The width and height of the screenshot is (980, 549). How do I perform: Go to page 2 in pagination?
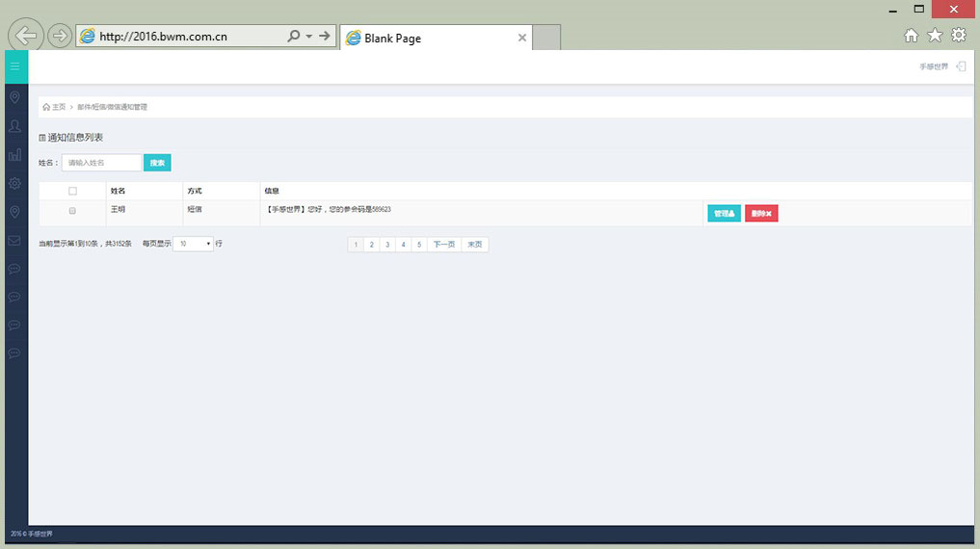coord(371,245)
